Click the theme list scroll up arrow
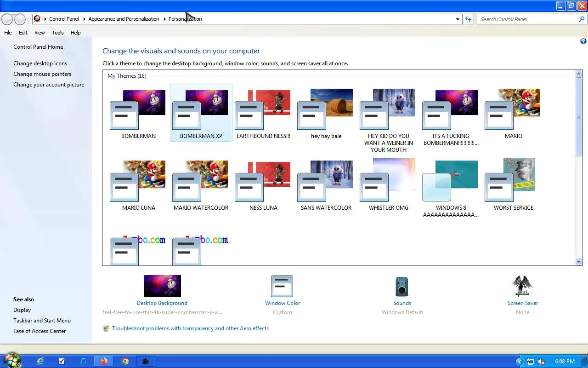 tap(579, 74)
